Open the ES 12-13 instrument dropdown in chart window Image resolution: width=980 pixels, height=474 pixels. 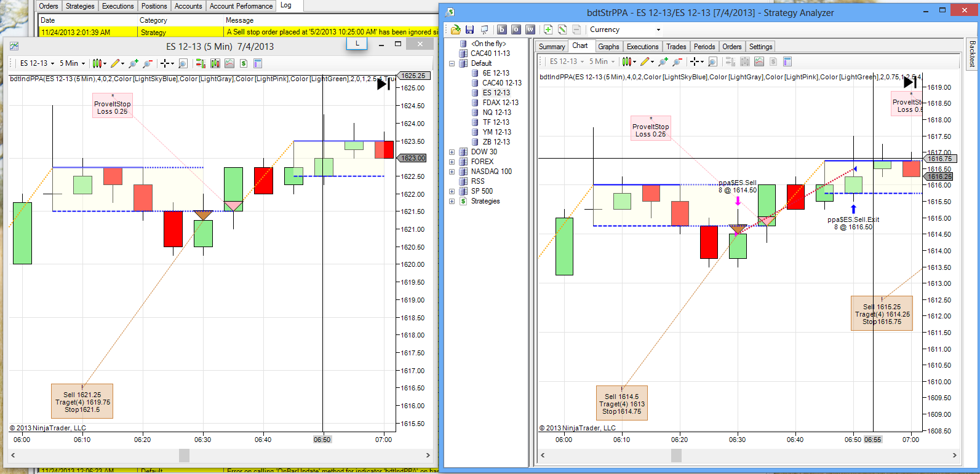coord(37,63)
